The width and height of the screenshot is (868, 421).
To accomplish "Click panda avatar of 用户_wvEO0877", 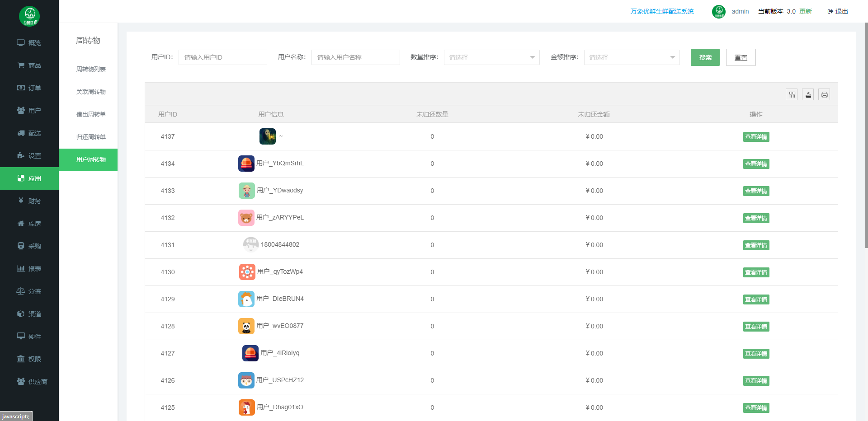I will click(246, 326).
